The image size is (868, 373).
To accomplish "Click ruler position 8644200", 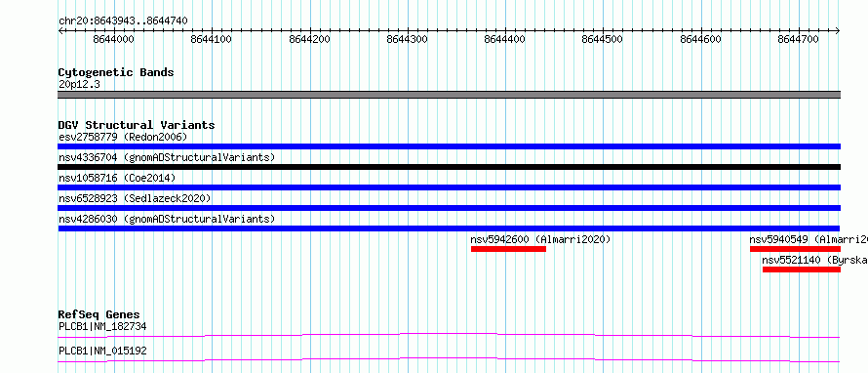I will 309,39.
